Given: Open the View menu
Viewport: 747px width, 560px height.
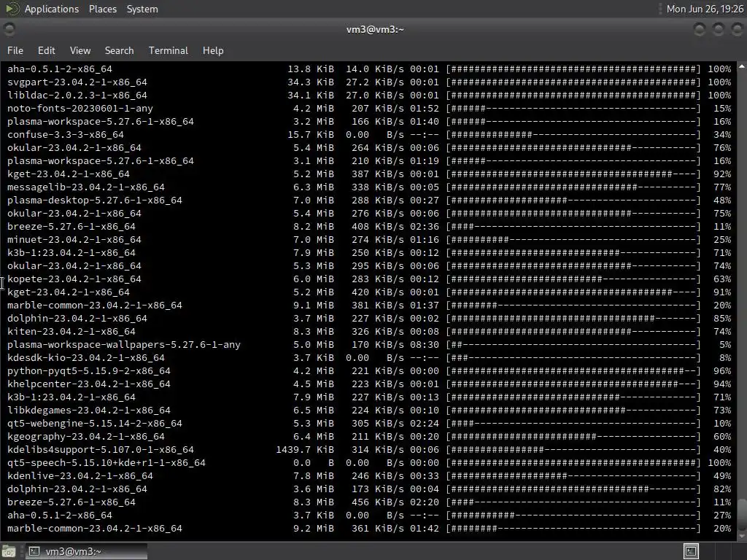Looking at the screenshot, I should 80,50.
